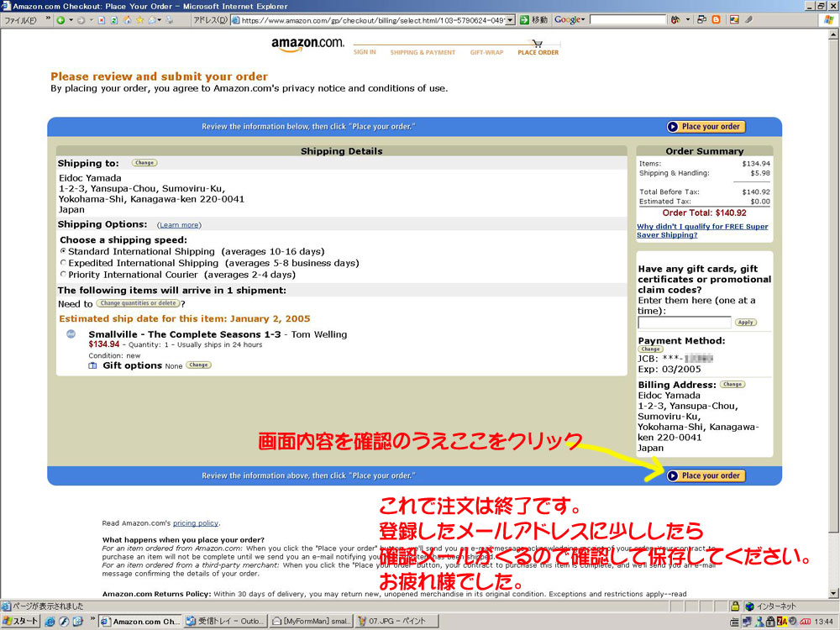The image size is (840, 630).
Task: Click the scroll up arrow of the page scrollbar
Action: pyautogui.click(x=833, y=34)
